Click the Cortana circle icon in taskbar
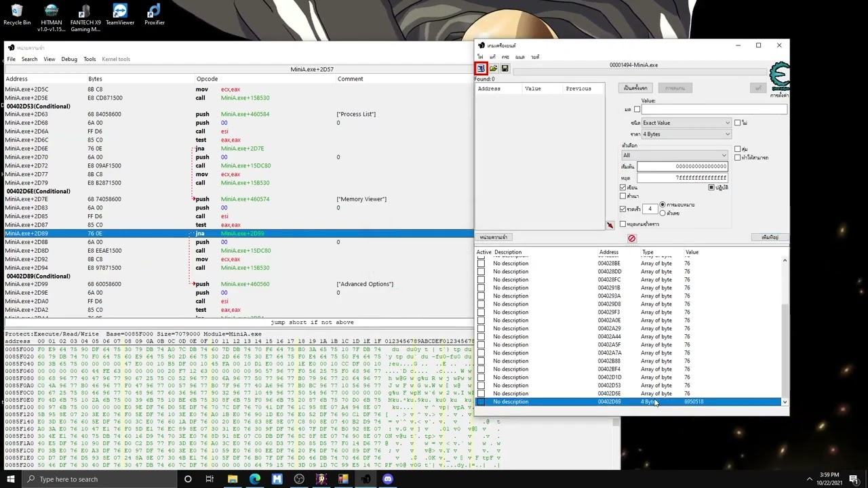This screenshot has height=488, width=868. click(x=188, y=479)
